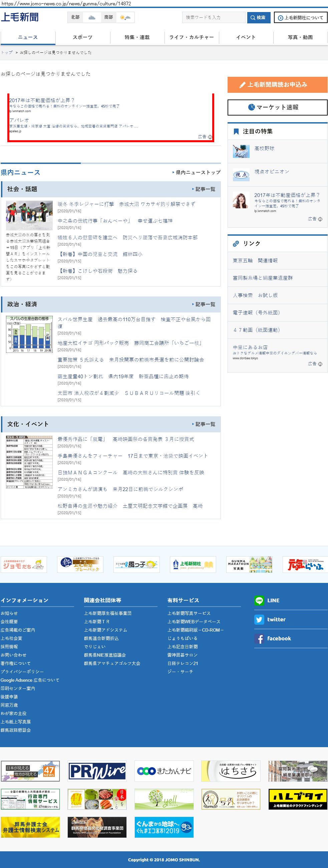Open the Twitter icon link
This screenshot has height=868, width=328.
pos(259,619)
